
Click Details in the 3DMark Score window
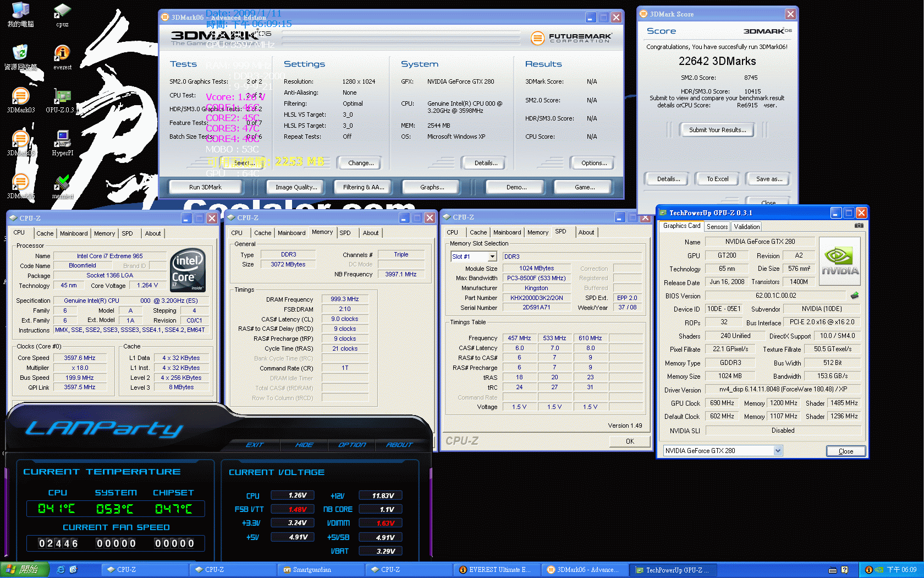point(668,179)
